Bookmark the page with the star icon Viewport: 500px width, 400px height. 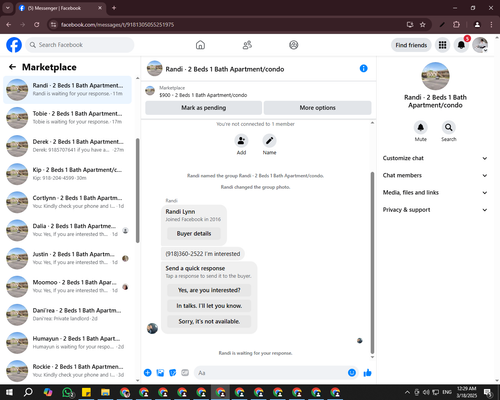(422, 25)
